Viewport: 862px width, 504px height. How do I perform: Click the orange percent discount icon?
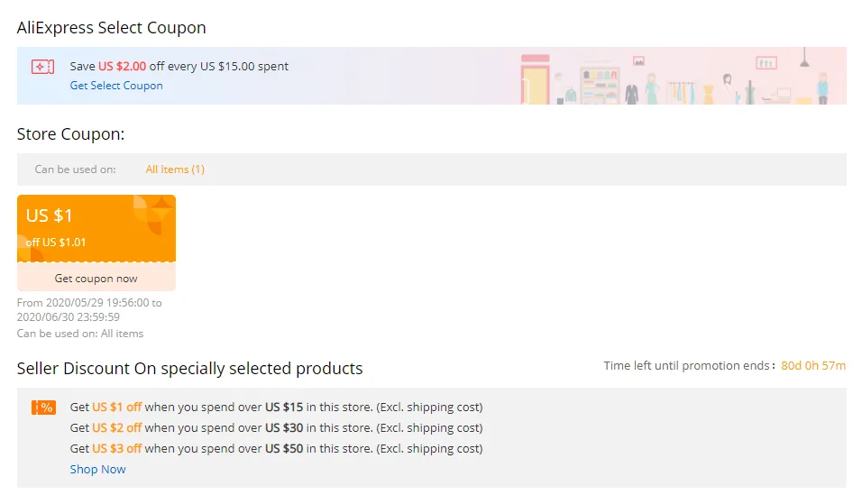click(x=43, y=408)
